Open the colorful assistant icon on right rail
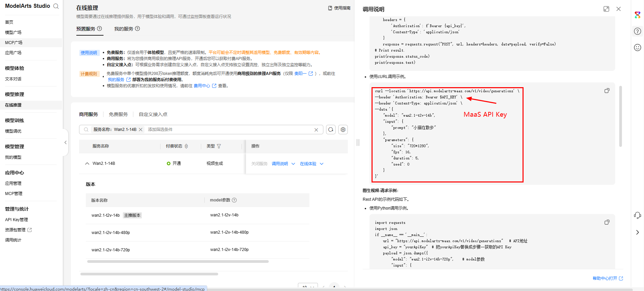The image size is (644, 291). [638, 15]
